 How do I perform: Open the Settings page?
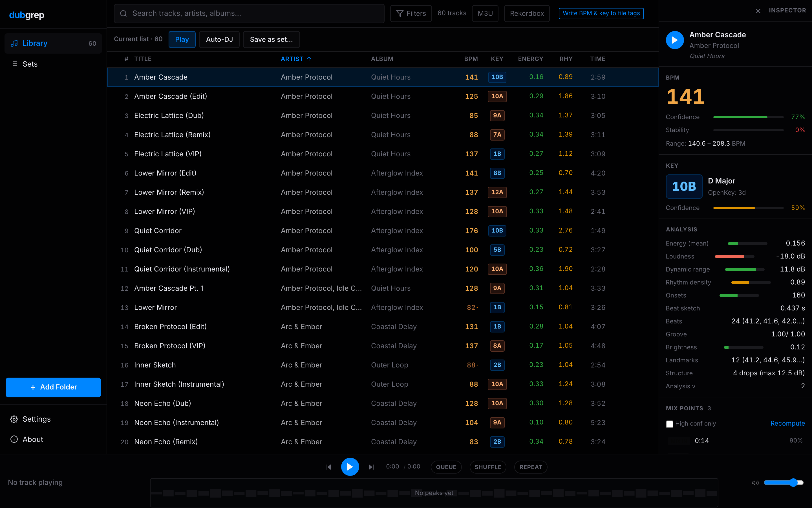tap(53, 419)
